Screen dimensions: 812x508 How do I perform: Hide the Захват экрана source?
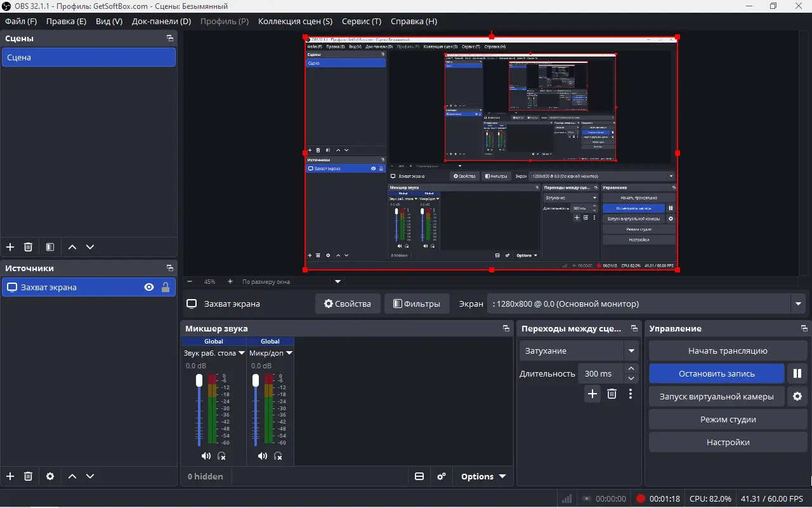[x=149, y=287]
